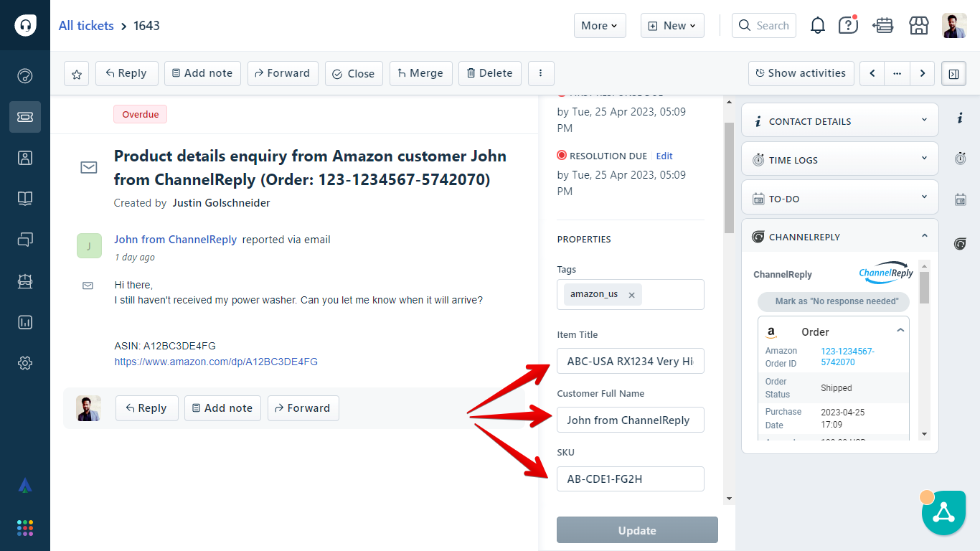Open the Freshdesk headphone logo home
Image resolution: width=980 pixels, height=551 pixels.
(25, 25)
